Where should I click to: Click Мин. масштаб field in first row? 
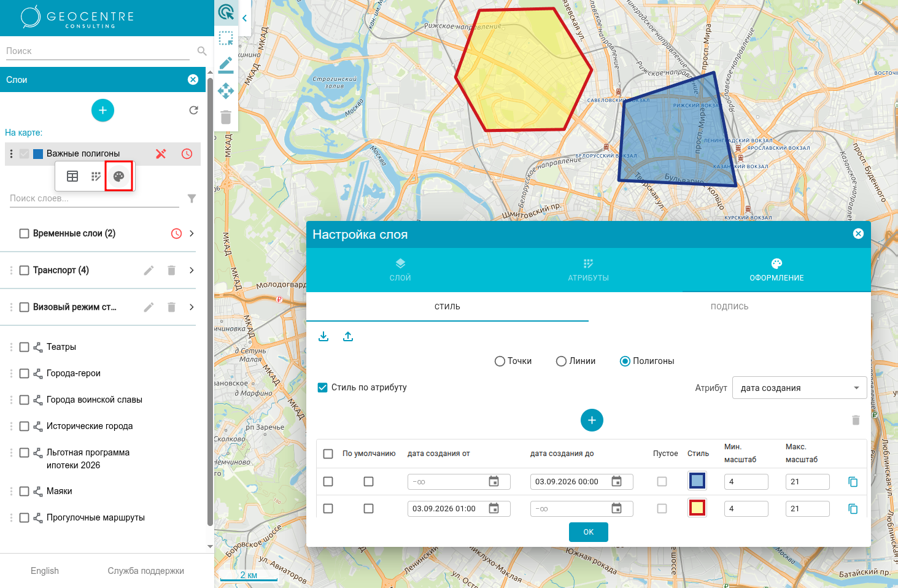[746, 482]
